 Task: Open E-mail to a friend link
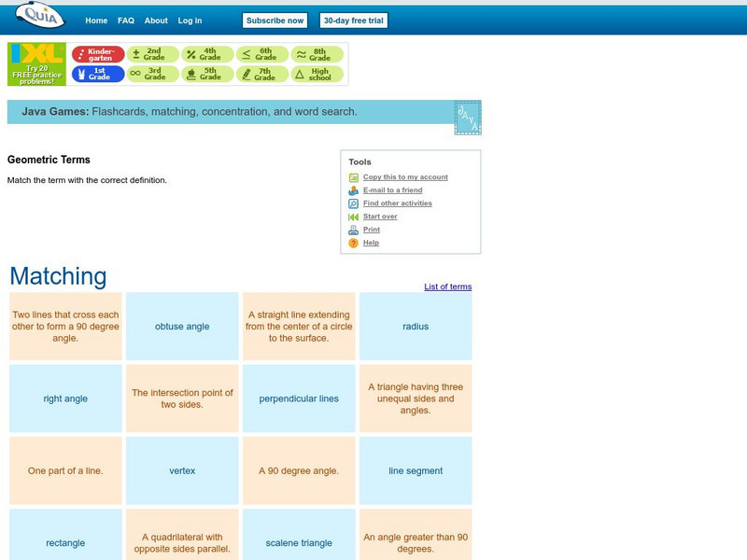pos(392,190)
